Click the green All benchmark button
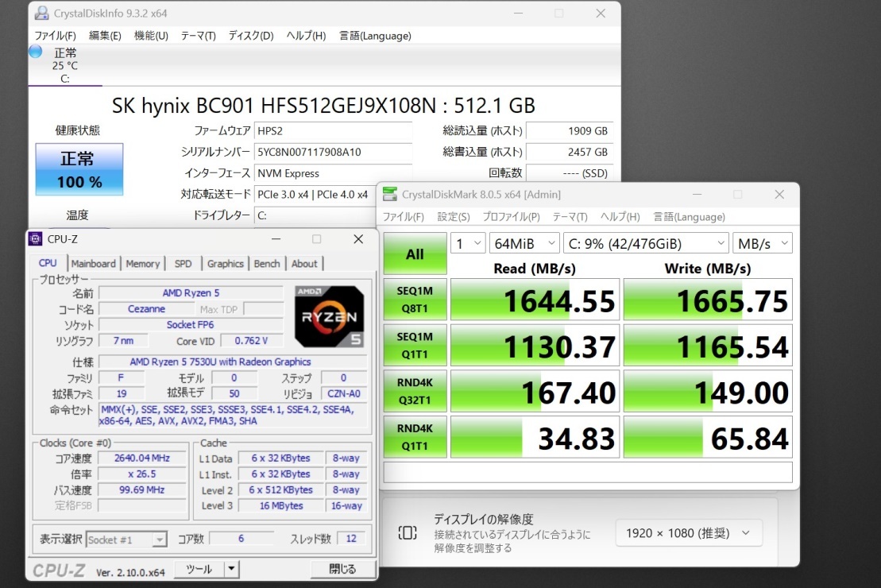This screenshot has width=881, height=588. [415, 253]
